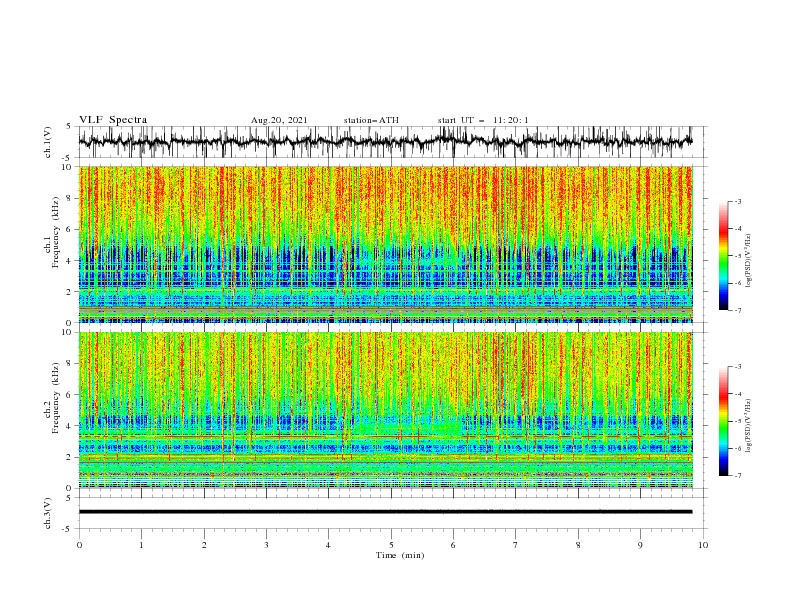Click the ch.2 color scale bar
792x612 pixels.
[723, 421]
